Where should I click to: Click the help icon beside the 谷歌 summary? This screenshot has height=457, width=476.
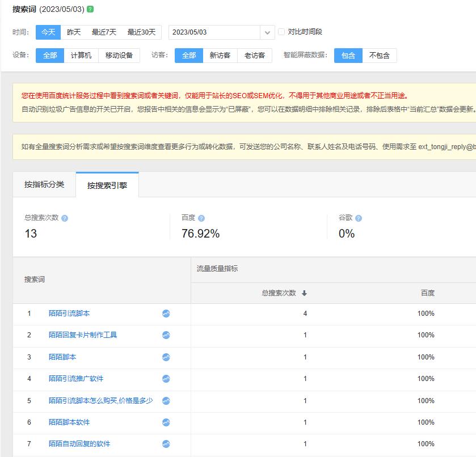pos(359,218)
